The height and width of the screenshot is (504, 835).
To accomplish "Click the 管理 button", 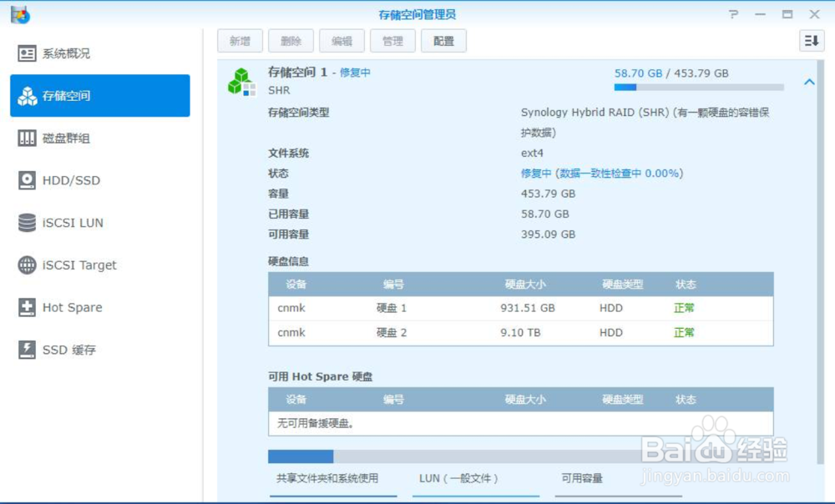I will (392, 41).
